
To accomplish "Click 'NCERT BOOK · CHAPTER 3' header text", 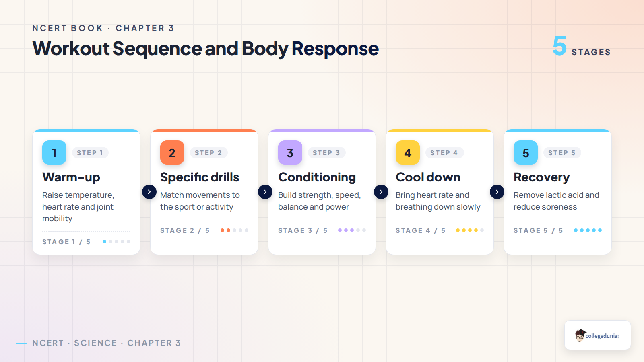I will (x=103, y=28).
